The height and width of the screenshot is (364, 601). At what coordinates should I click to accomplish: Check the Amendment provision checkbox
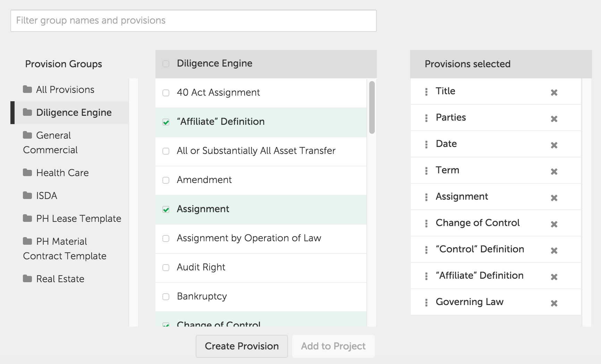[x=166, y=180]
